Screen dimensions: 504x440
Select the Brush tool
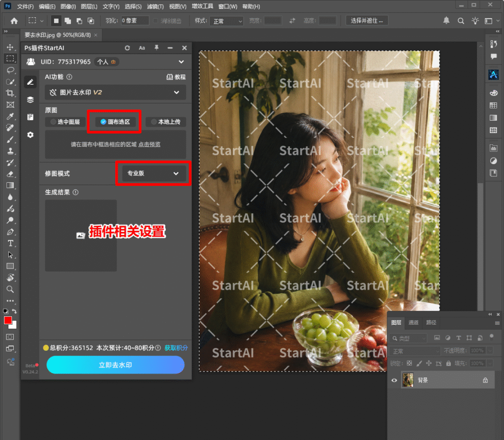click(10, 139)
